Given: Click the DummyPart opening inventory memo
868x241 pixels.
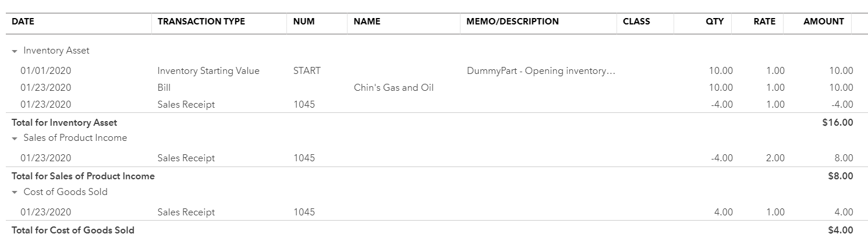Looking at the screenshot, I should tap(540, 71).
